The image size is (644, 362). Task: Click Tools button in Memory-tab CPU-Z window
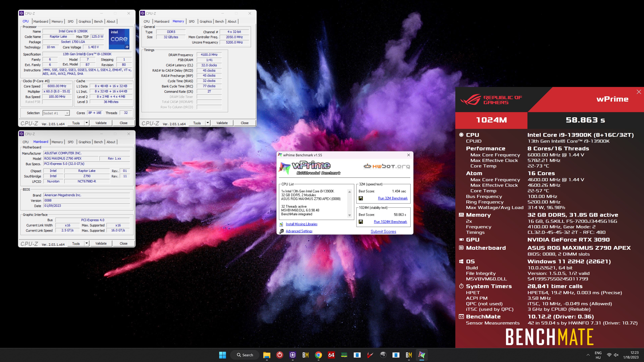click(x=197, y=123)
